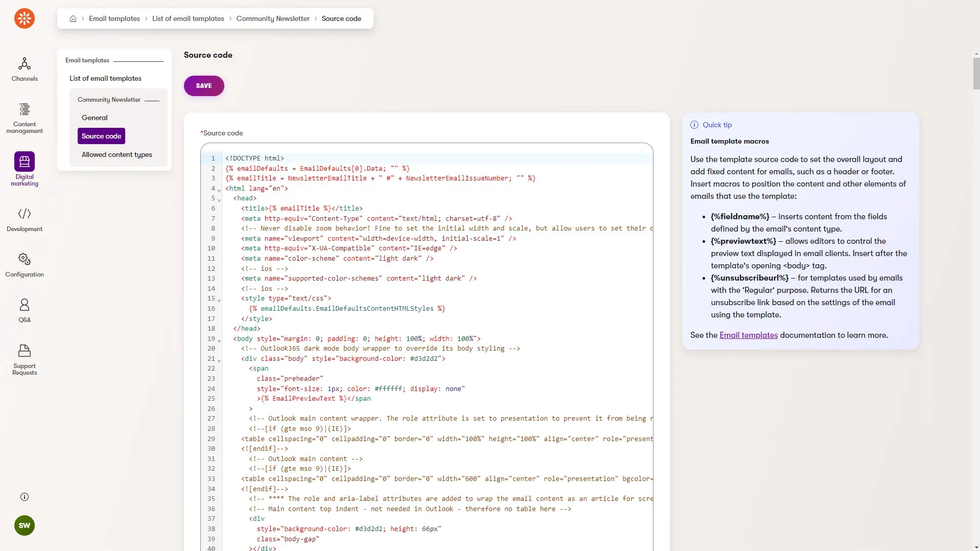The width and height of the screenshot is (980, 551).
Task: Click the info circle icon in sidebar
Action: [x=25, y=497]
